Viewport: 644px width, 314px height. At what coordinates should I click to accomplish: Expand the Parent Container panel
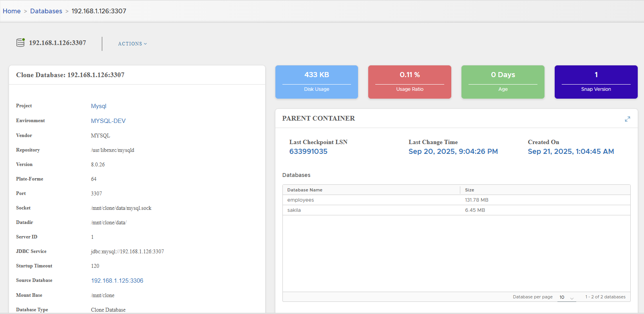click(x=627, y=119)
